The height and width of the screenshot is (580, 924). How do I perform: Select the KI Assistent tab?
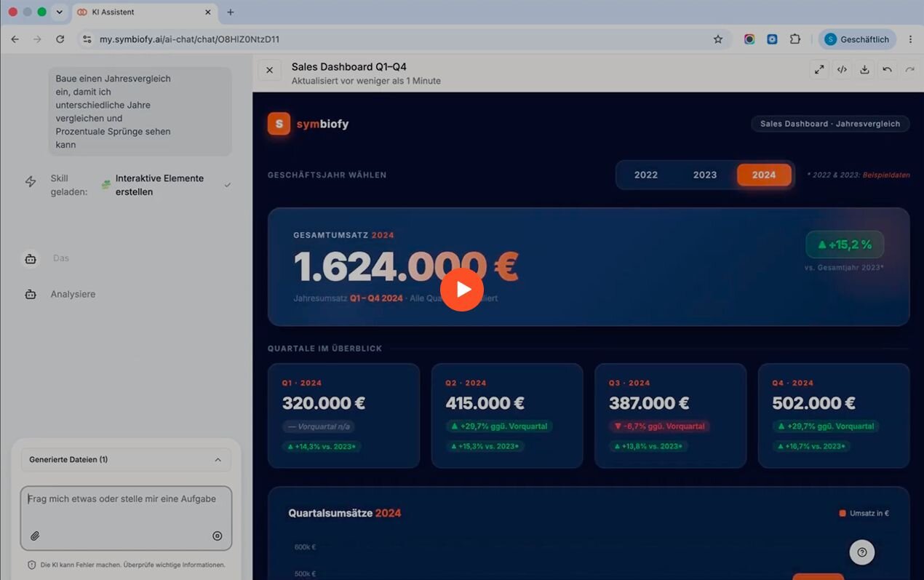point(144,12)
